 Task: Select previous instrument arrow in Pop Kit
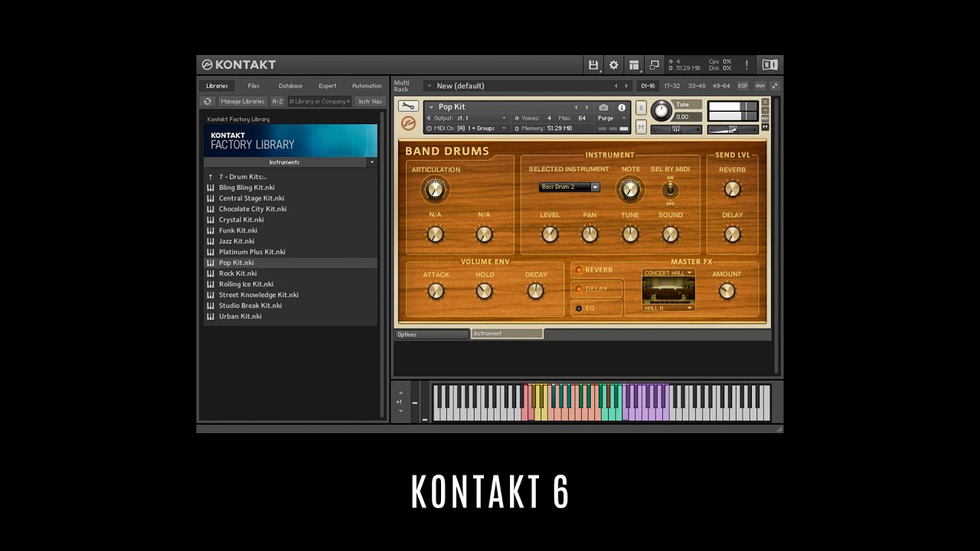pyautogui.click(x=577, y=107)
